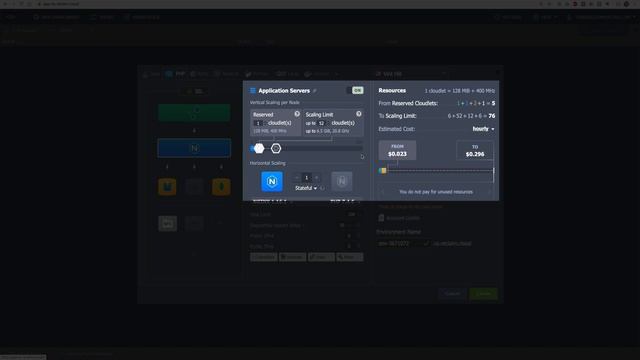Viewport: 640px width, 360px height.
Task: Click the filled white reserved slider handle
Action: click(259, 148)
